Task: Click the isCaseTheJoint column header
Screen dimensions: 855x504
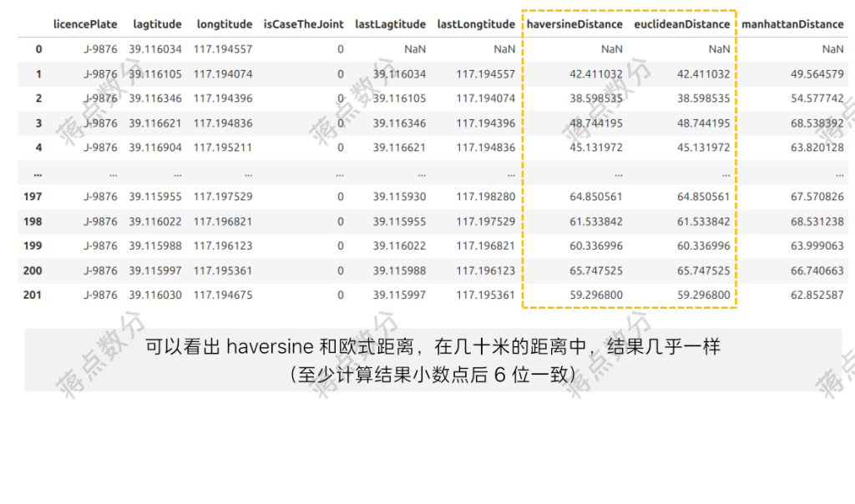Action: click(304, 24)
